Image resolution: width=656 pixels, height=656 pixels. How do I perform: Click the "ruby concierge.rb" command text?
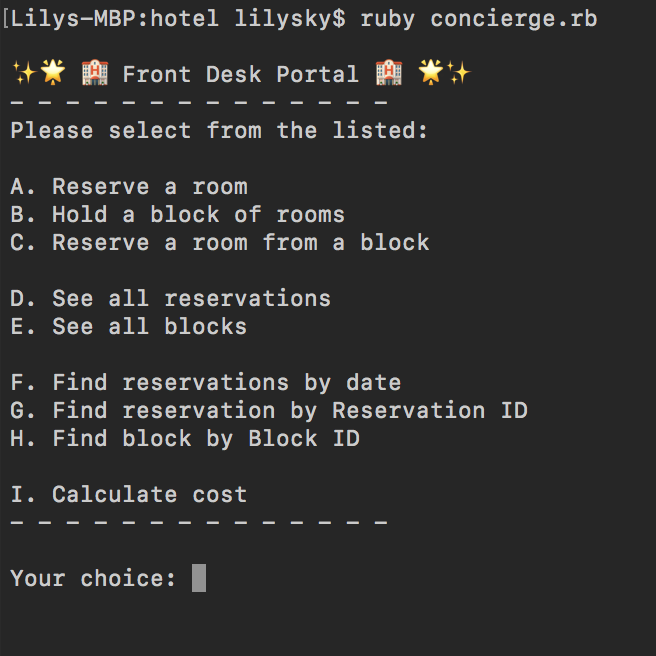(479, 18)
